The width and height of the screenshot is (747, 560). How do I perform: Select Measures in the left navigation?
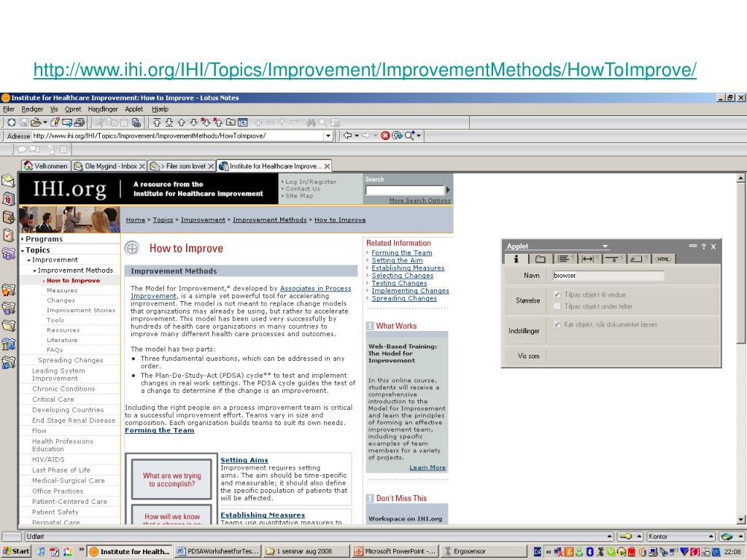(62, 290)
